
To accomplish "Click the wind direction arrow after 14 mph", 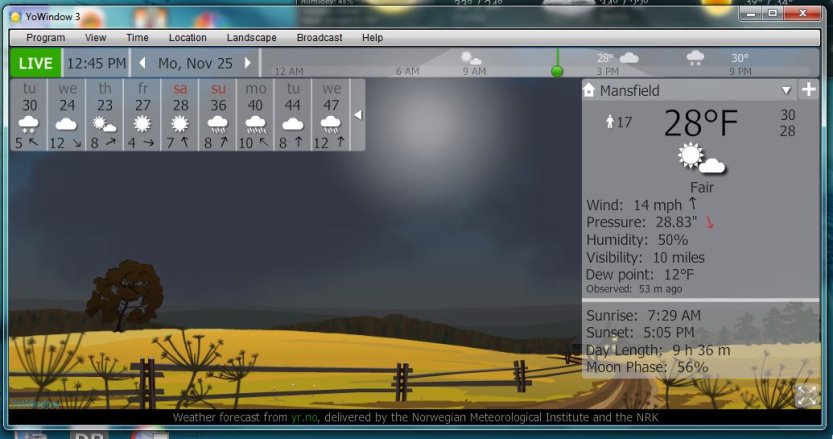I will click(x=692, y=204).
